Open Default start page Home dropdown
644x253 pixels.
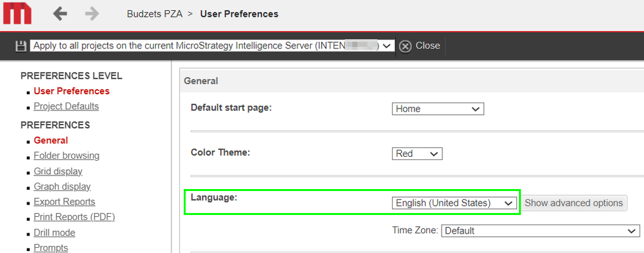438,109
